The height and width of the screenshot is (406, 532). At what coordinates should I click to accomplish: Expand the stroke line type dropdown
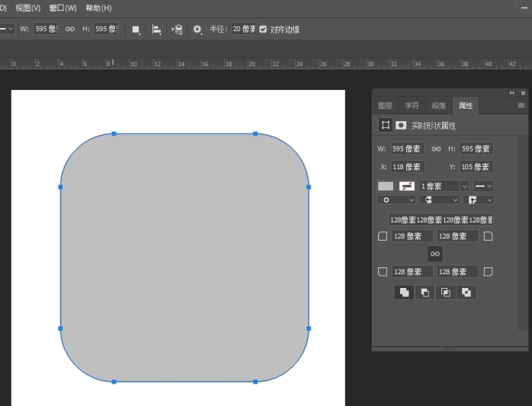tap(483, 186)
